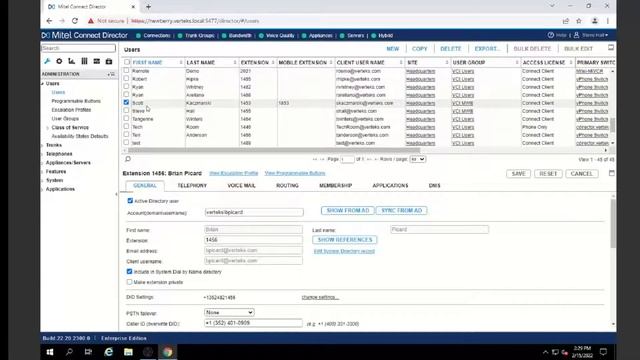Open the Rows per page dropdown
640x360 pixels.
tap(418, 159)
